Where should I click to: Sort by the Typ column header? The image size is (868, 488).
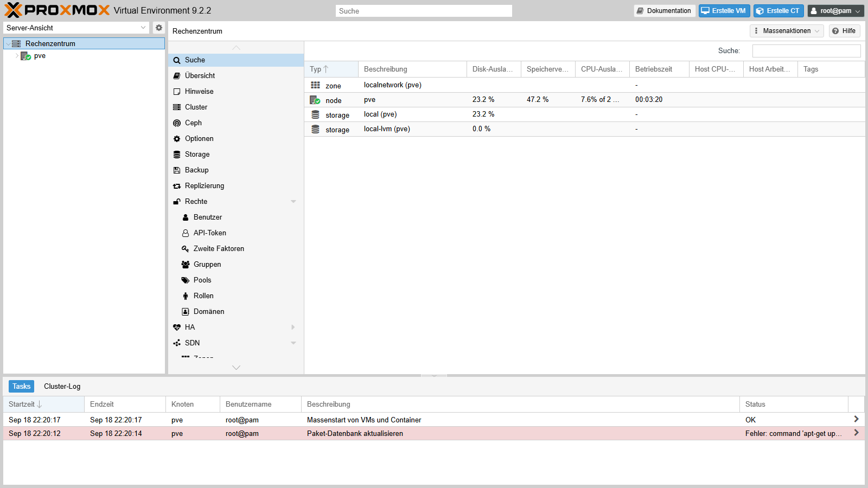click(331, 69)
